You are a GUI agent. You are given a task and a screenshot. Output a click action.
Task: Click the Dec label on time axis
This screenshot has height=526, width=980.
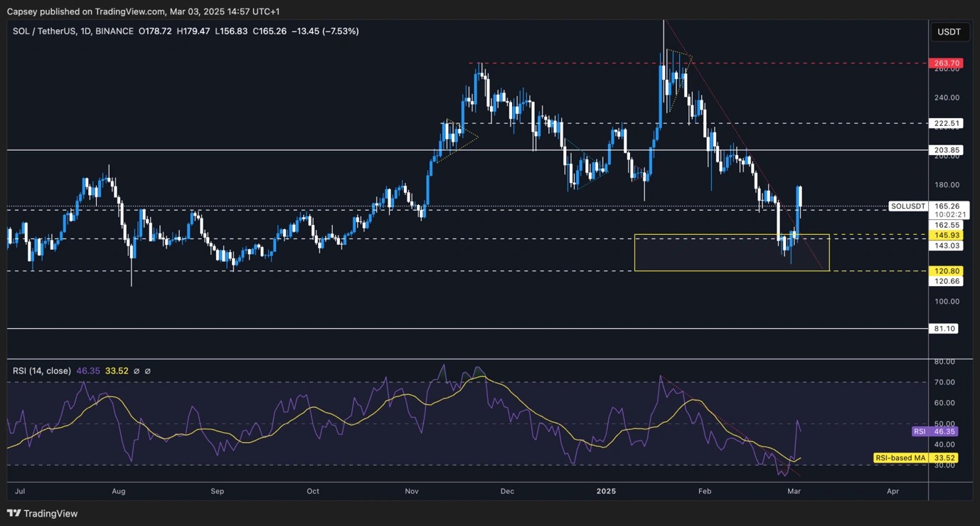click(x=507, y=491)
